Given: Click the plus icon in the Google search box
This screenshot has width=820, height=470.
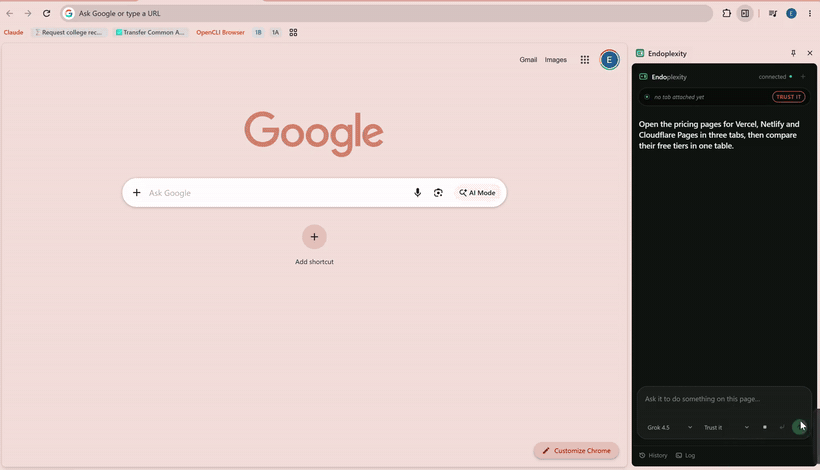Looking at the screenshot, I should tap(136, 192).
